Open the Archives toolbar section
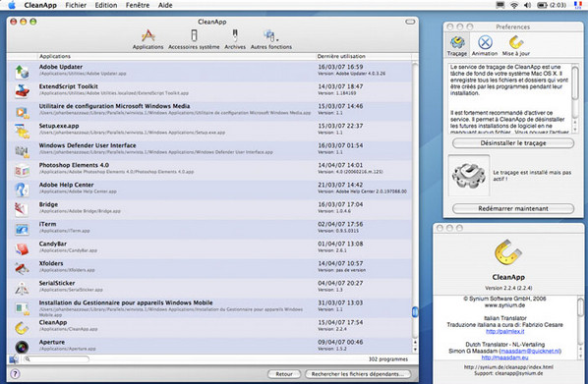 coord(235,39)
